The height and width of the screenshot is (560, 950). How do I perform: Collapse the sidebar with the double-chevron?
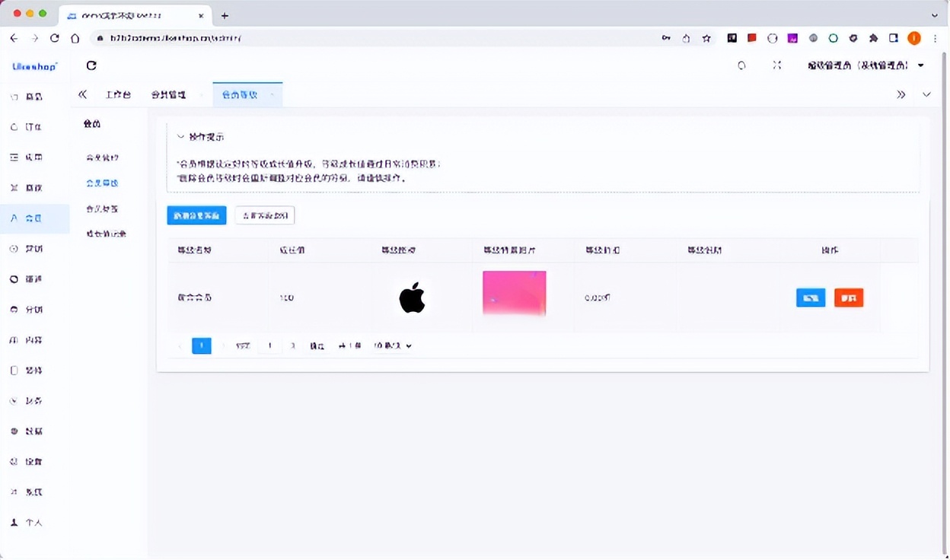pos(82,94)
